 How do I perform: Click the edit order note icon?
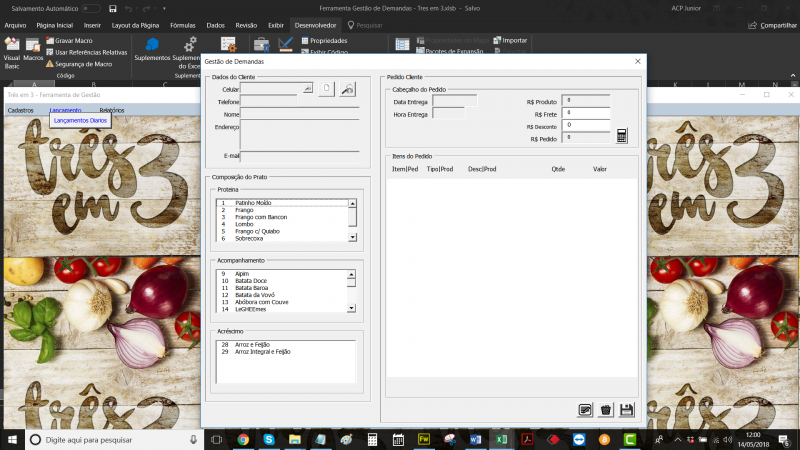[x=585, y=409]
